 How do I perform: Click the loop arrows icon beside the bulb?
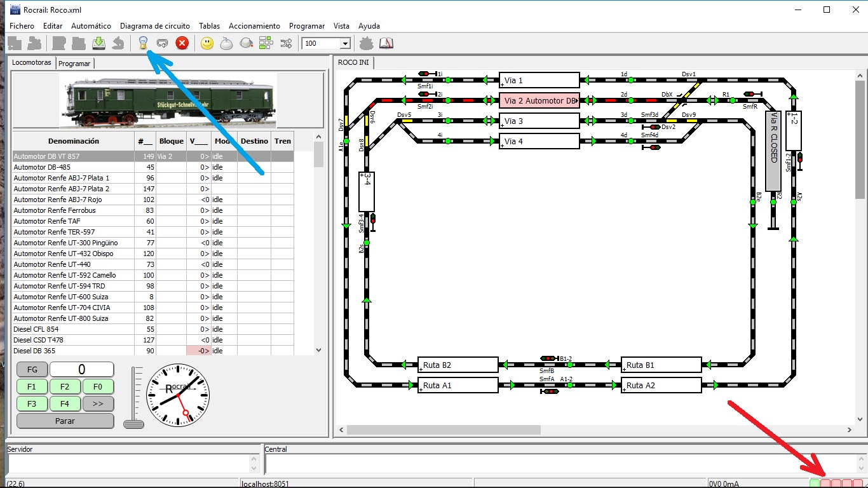coord(163,43)
